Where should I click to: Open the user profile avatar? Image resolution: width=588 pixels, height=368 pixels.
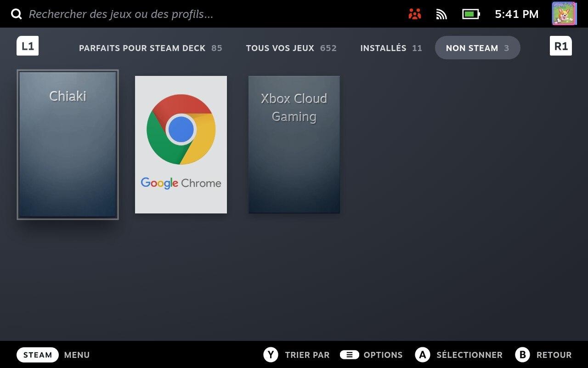[x=564, y=13]
